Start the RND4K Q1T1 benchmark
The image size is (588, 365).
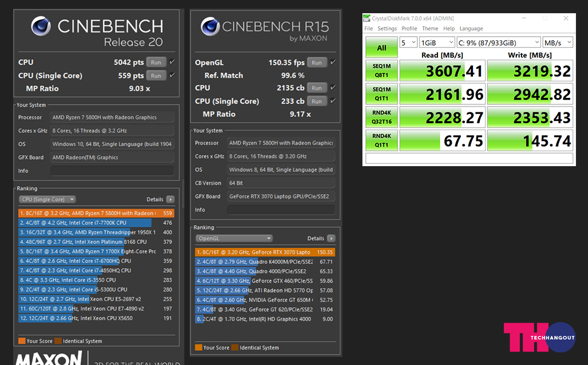click(382, 140)
